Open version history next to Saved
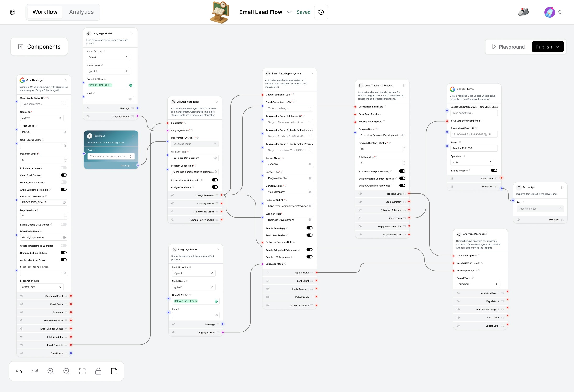 click(321, 12)
